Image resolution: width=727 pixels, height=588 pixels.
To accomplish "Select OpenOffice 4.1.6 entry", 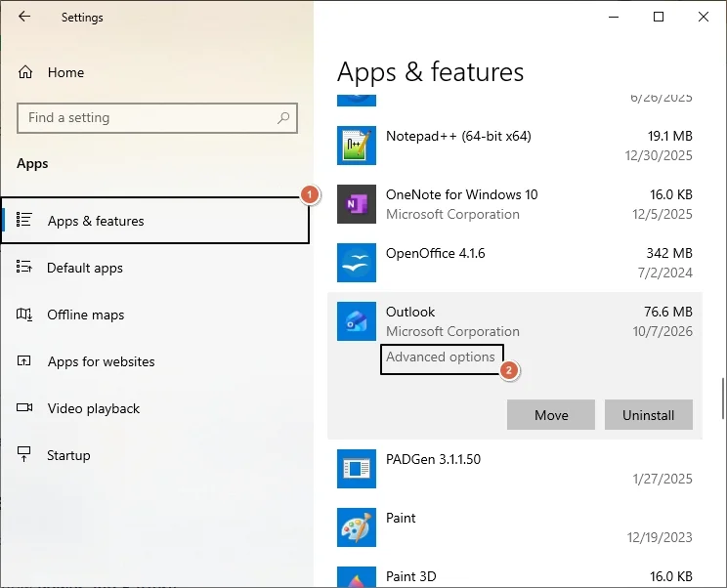I will (436, 253).
